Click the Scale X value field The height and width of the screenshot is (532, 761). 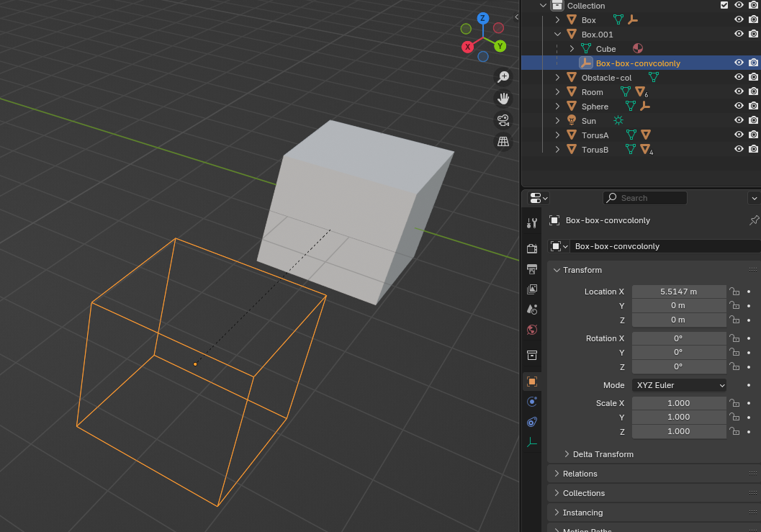click(679, 403)
